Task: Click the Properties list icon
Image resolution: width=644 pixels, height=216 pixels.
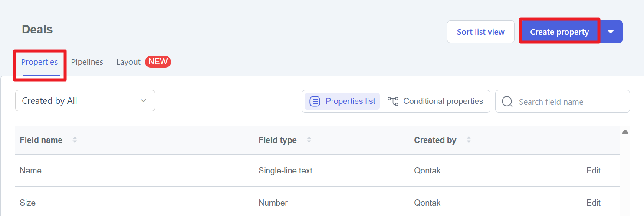Action: coord(315,101)
